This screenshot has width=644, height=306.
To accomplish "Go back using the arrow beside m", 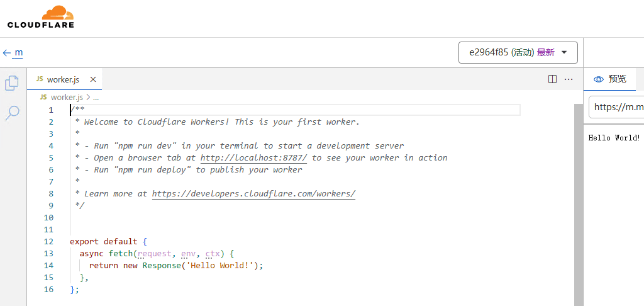I will pyautogui.click(x=7, y=53).
